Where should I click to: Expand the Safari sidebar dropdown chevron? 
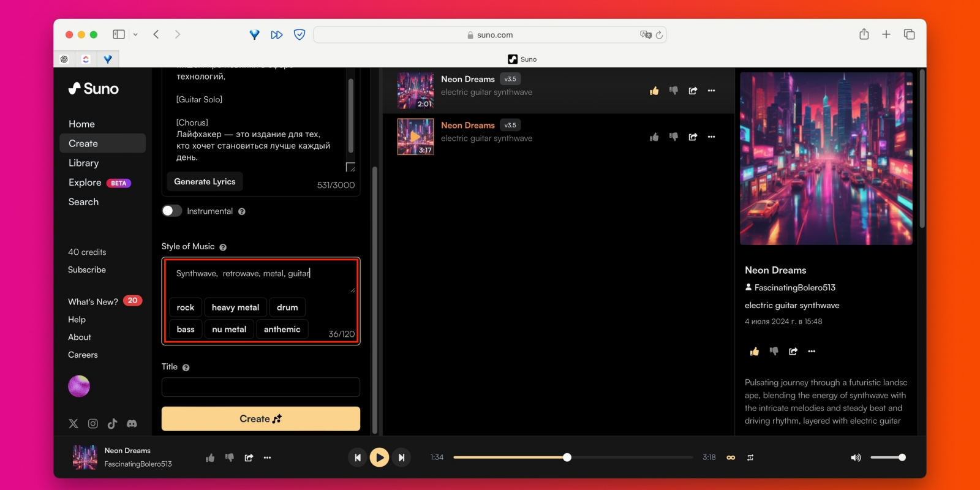click(135, 35)
